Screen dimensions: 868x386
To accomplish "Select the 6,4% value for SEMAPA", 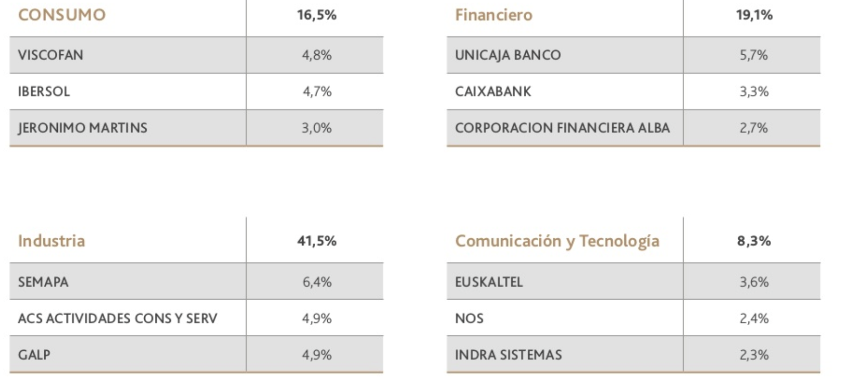I will 317,281.
